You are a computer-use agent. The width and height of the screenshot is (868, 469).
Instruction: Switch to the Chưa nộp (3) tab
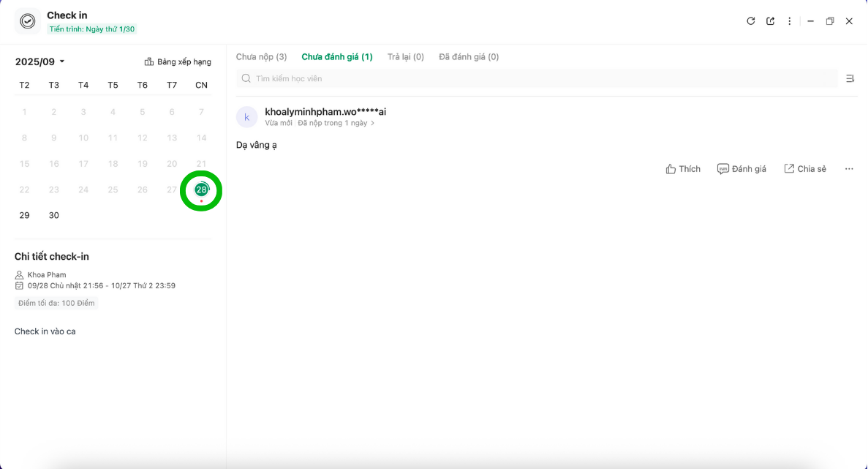[x=261, y=57]
